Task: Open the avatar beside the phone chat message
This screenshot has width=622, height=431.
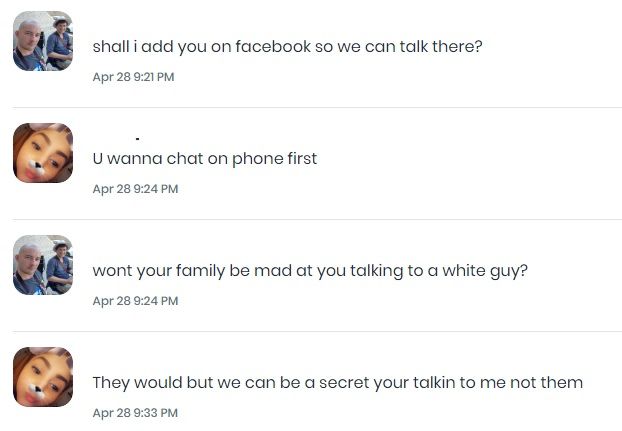Action: (x=42, y=153)
